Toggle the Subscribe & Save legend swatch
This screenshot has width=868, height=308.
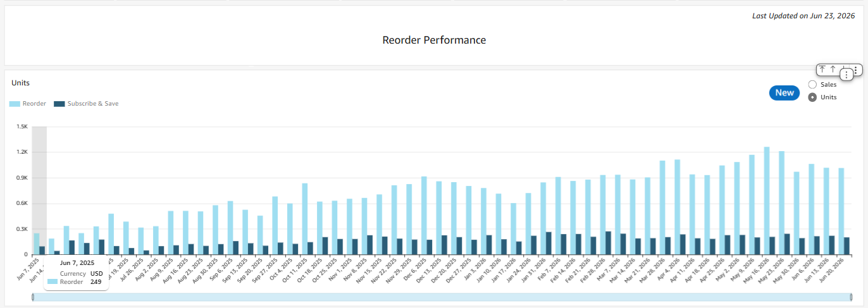[x=59, y=104]
